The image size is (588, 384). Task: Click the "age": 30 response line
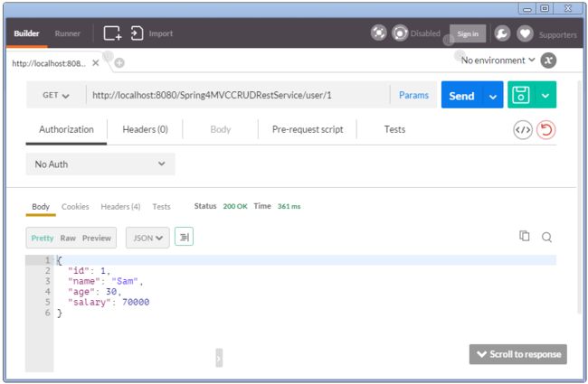(94, 292)
